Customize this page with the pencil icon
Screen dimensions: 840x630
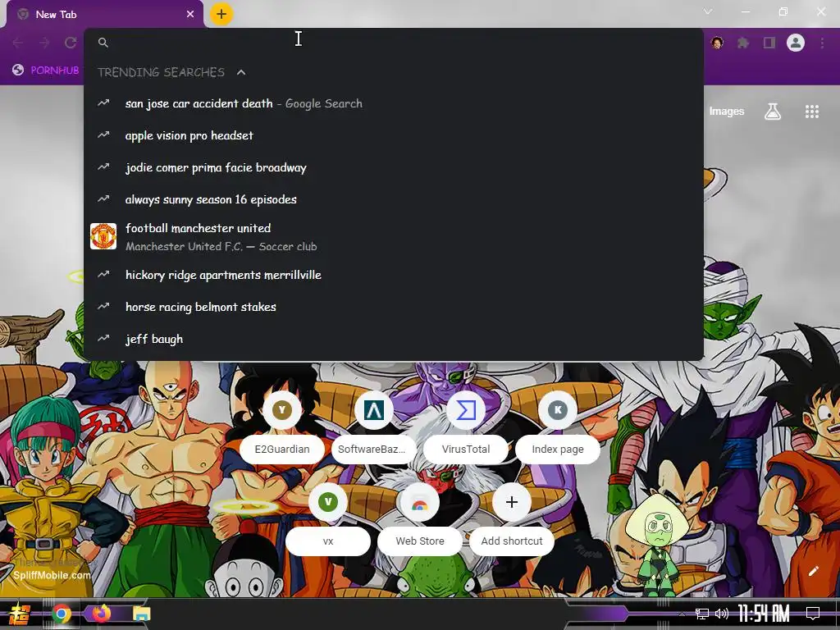[813, 571]
